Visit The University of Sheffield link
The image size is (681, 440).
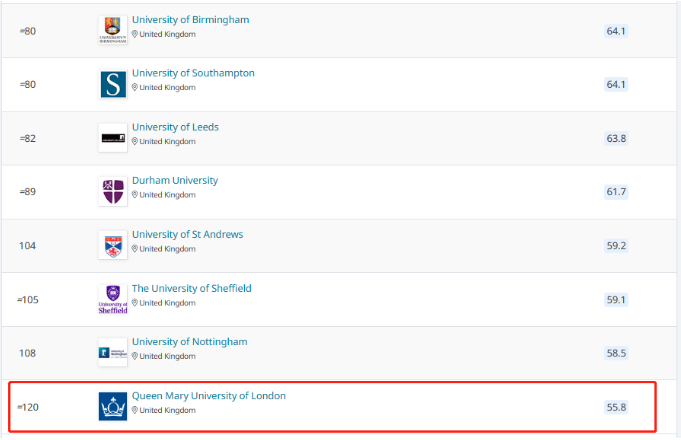pyautogui.click(x=191, y=289)
